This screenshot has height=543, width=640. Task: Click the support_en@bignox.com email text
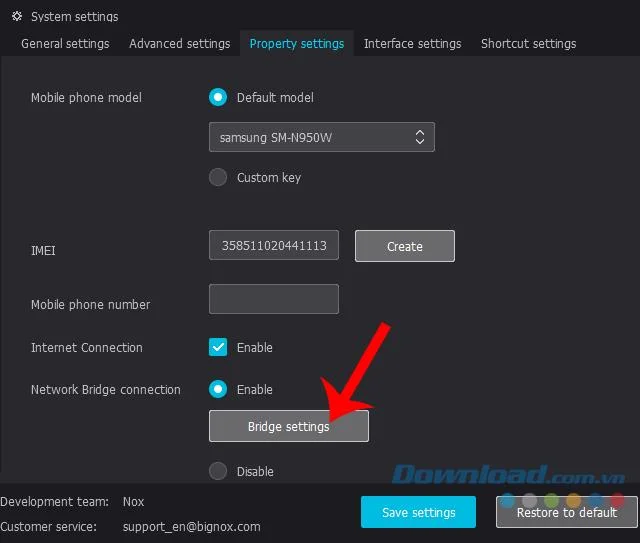[x=191, y=527]
